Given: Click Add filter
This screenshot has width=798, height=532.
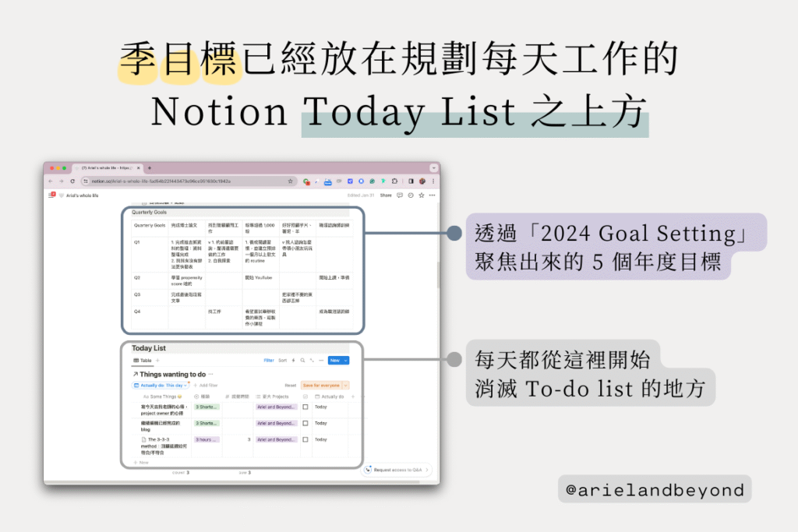Looking at the screenshot, I should pos(206,386).
